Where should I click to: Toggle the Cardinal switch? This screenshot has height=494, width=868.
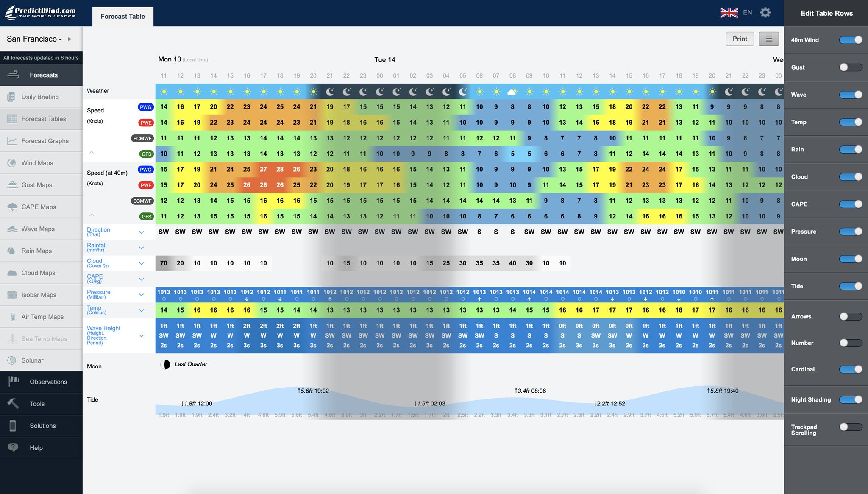coord(851,369)
